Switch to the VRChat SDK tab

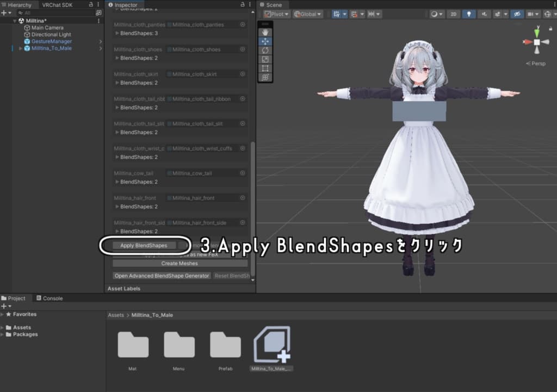[57, 5]
